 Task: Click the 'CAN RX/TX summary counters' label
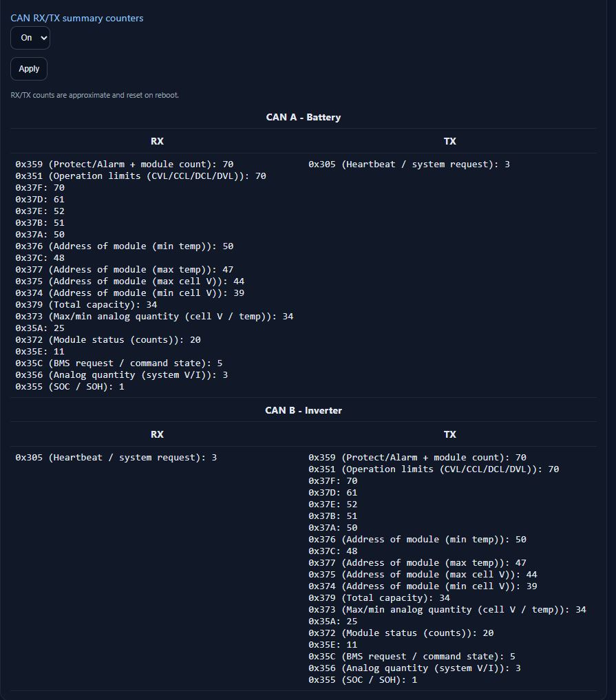tap(77, 18)
